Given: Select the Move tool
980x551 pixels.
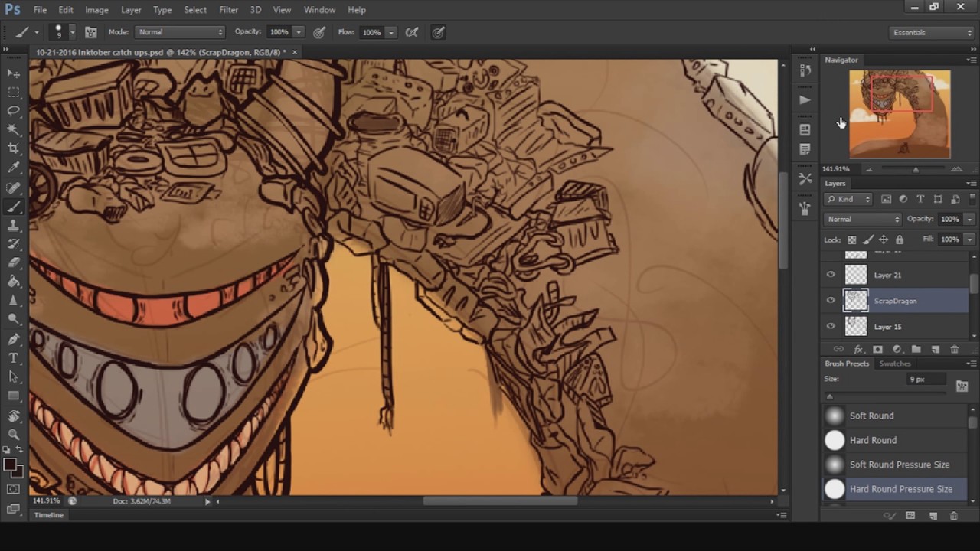Looking at the screenshot, I should pos(14,73).
